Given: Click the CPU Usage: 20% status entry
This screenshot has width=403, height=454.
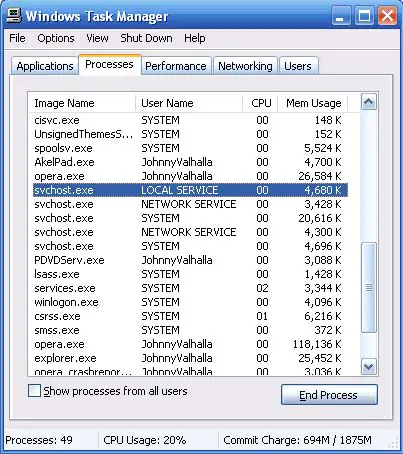Looking at the screenshot, I should [x=145, y=440].
